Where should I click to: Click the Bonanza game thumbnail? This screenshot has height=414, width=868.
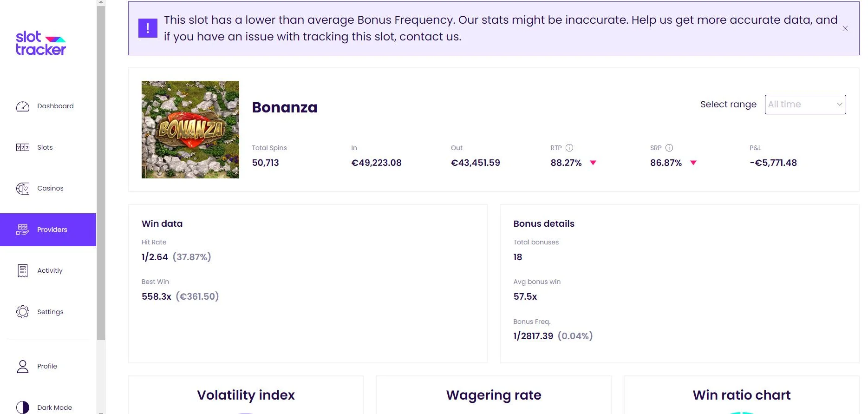click(x=190, y=130)
